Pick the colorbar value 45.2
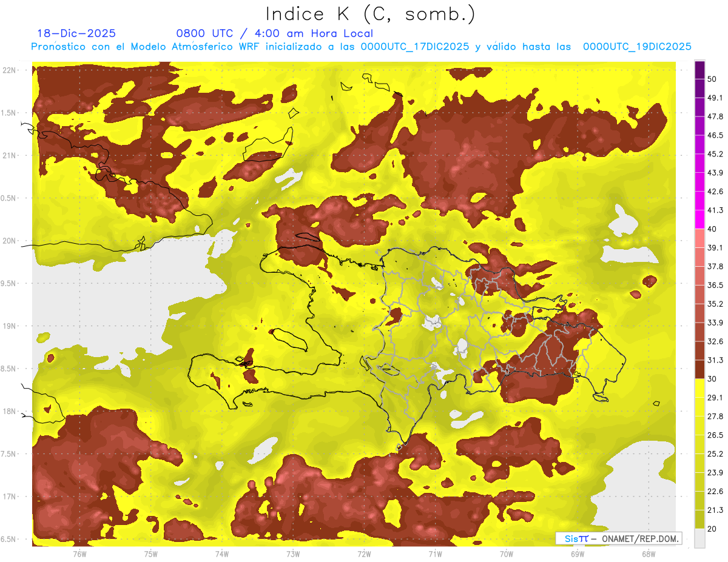This screenshot has width=728, height=562. tap(716, 153)
